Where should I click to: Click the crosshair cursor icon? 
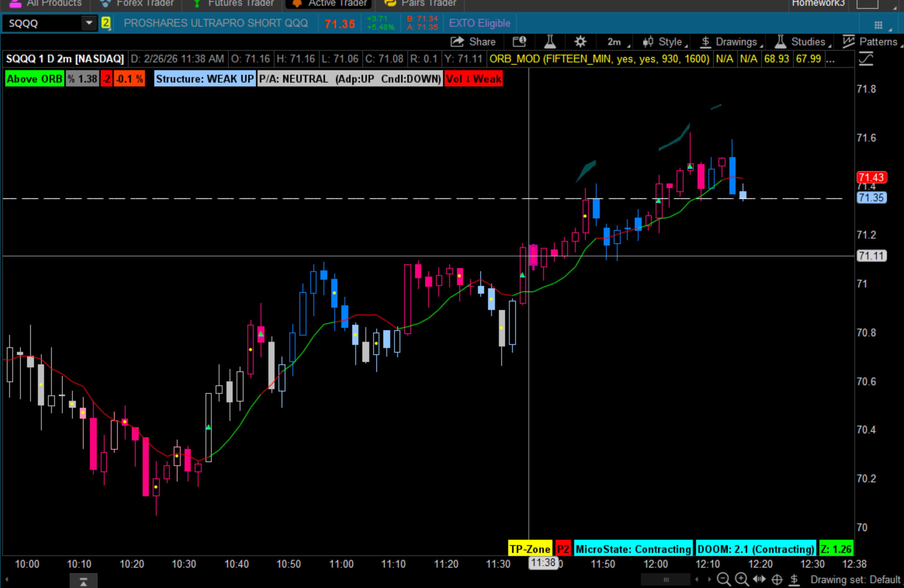coord(777,580)
